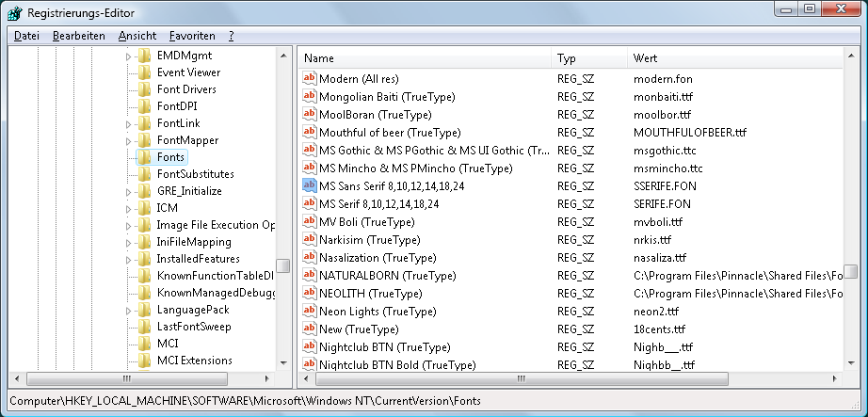Click folder icon for Event Viewer key
This screenshot has width=868, height=417.
pyautogui.click(x=144, y=72)
